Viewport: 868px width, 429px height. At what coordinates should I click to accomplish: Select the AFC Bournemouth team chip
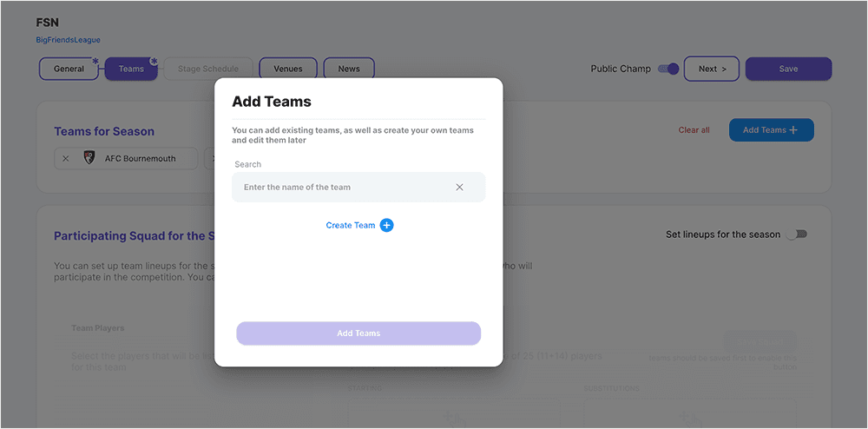[x=139, y=159]
